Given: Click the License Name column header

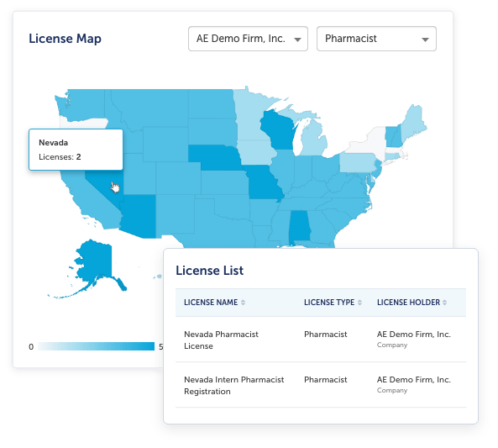Looking at the screenshot, I should [x=211, y=303].
